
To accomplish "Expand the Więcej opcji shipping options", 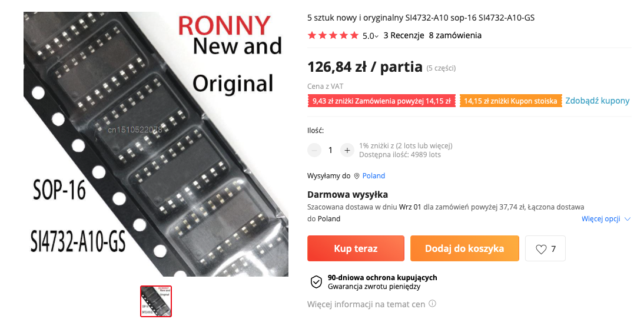I will click(606, 219).
